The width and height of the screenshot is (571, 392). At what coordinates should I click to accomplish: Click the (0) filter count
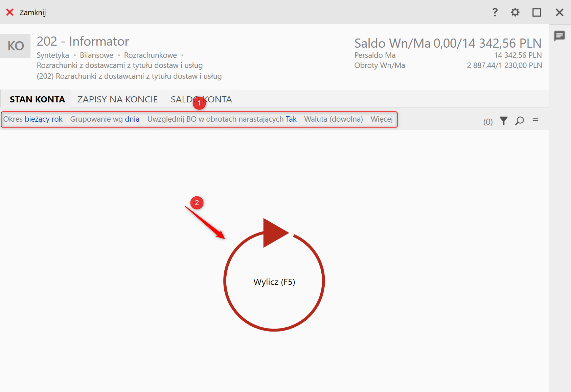[488, 122]
